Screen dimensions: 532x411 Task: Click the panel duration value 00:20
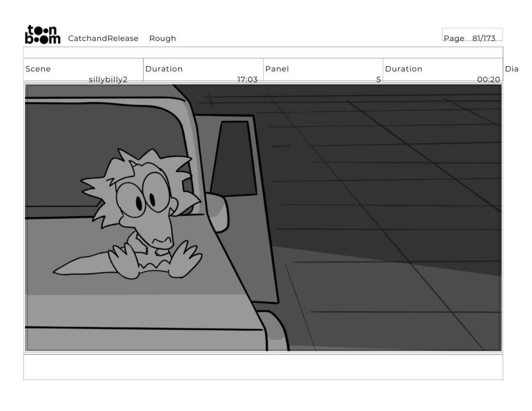(488, 80)
